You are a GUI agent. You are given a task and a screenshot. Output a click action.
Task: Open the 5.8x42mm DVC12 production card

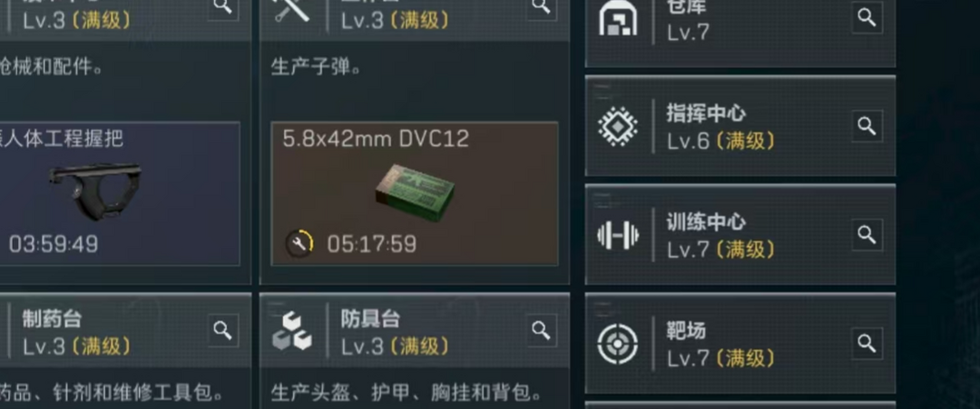point(415,193)
